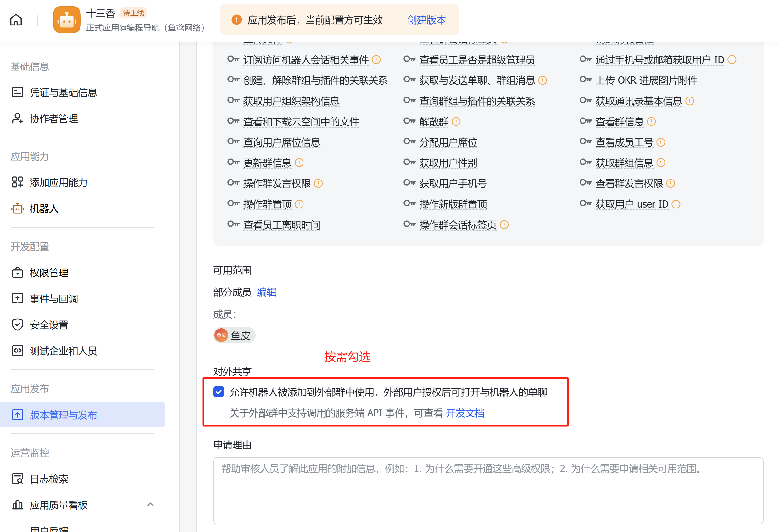This screenshot has height=532, width=779.
Task: Open 权限管理 in the sidebar
Action: coord(49,273)
